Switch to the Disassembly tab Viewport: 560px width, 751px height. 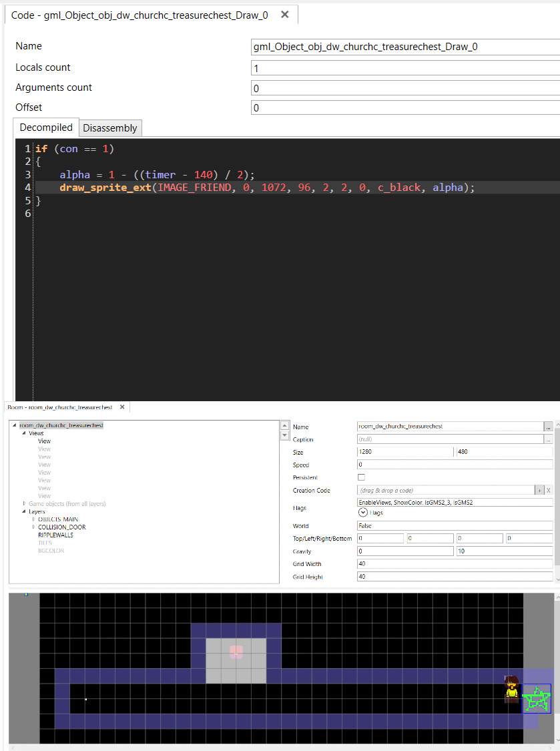[x=109, y=128]
